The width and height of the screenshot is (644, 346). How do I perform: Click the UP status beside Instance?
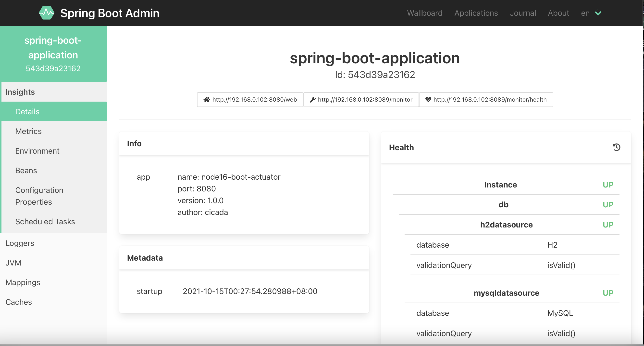(608, 185)
